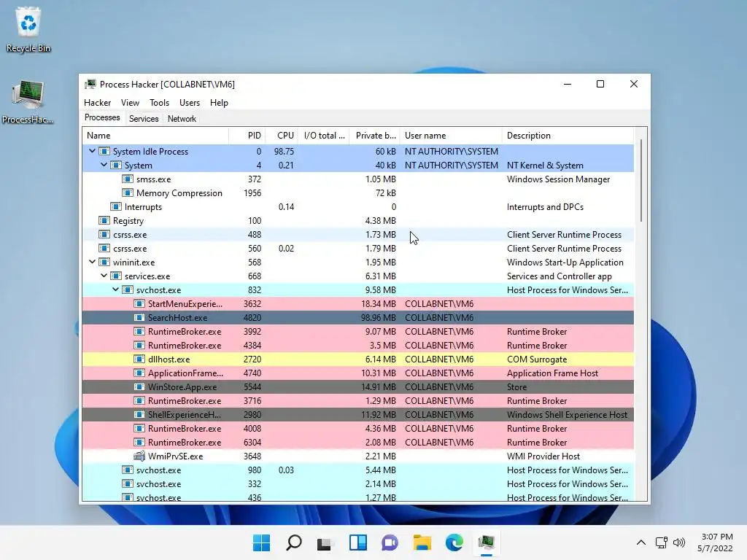Collapse the System process node
The height and width of the screenshot is (560, 747).
pos(104,165)
